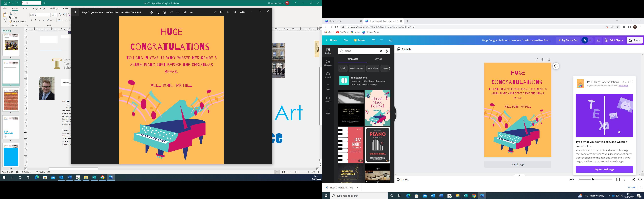Screen dimensions: 644x199
Task: Expand the Canva page thumbnails chevron
Action: 519,175
